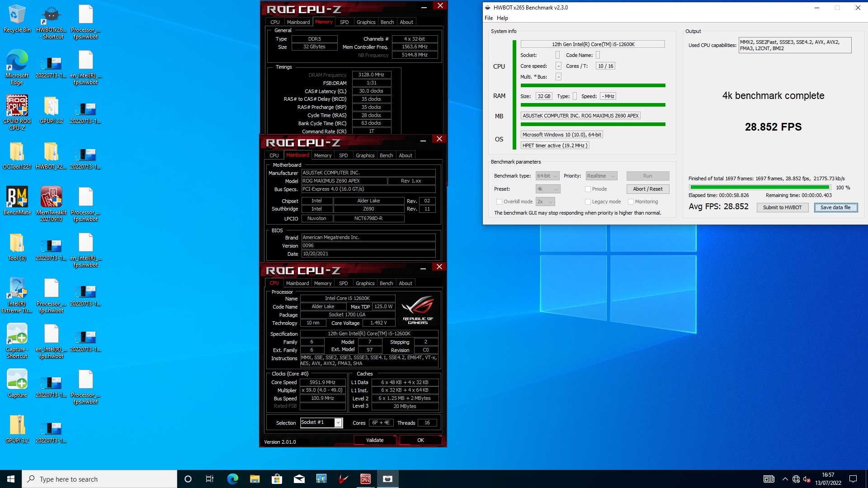Click the Core Speed 5951.9 MHz value
Viewport: 868px width, 488px height.
click(322, 382)
